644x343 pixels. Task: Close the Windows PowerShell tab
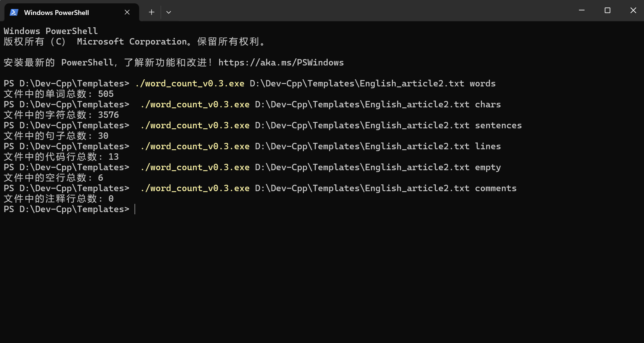click(127, 12)
